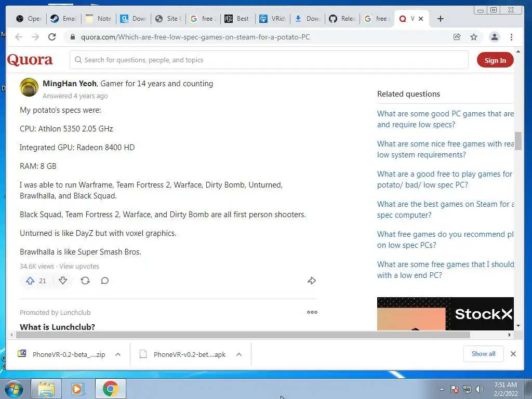Image resolution: width=532 pixels, height=399 pixels.
Task: Open Action Center flag in system tray
Action: 455,389
